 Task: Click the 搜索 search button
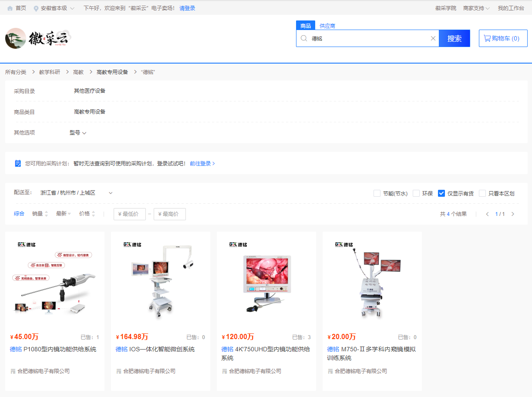click(x=454, y=38)
